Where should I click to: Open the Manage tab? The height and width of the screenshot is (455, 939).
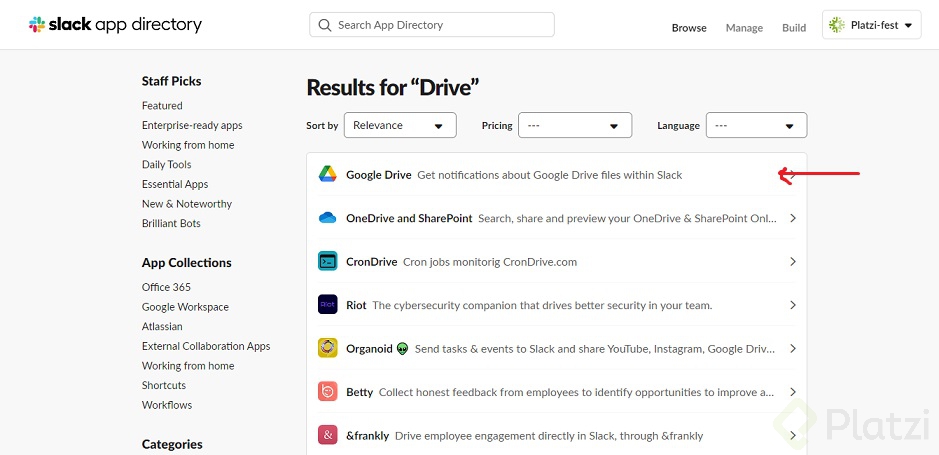(744, 28)
